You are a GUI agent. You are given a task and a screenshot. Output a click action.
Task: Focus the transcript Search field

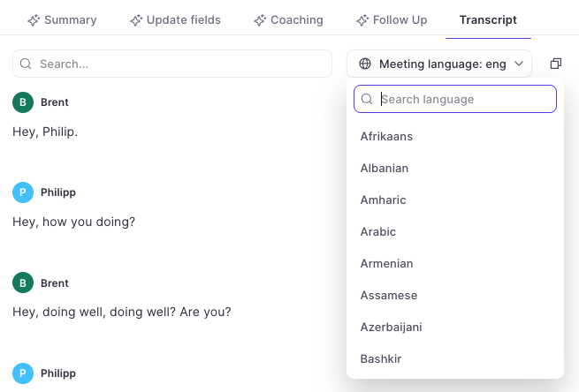click(172, 64)
